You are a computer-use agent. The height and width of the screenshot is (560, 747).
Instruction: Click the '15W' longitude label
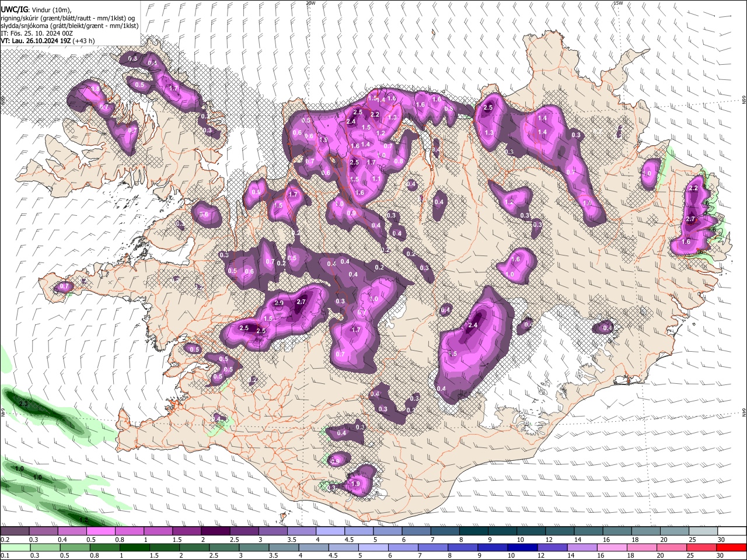[618, 3]
